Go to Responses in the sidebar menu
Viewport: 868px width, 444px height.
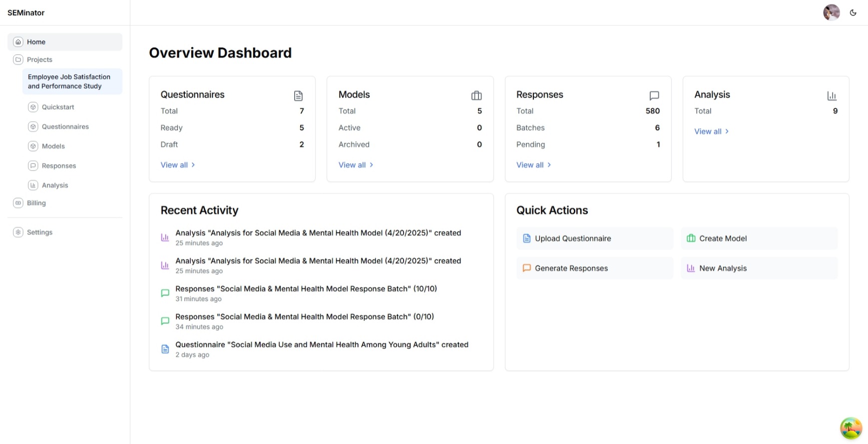(x=59, y=166)
